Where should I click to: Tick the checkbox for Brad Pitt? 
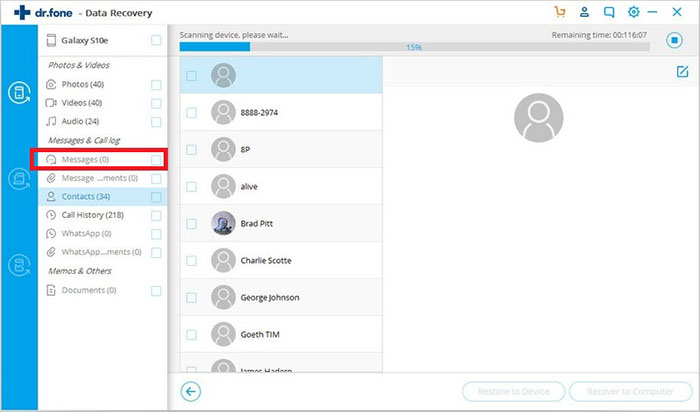[191, 224]
